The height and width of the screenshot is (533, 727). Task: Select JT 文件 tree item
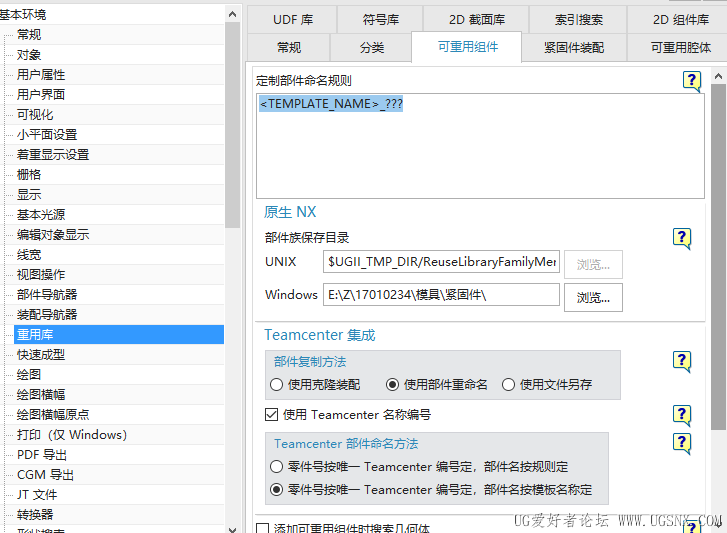click(x=37, y=495)
